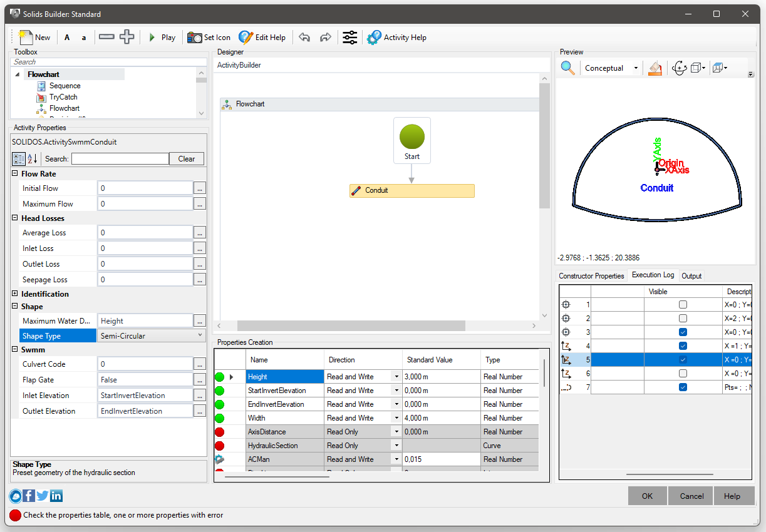Select the Start node in flowchart
Screen dimensions: 766x532
[x=412, y=141]
